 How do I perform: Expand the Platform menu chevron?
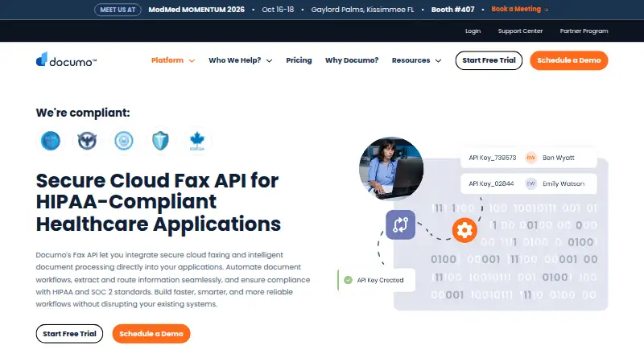tap(192, 61)
